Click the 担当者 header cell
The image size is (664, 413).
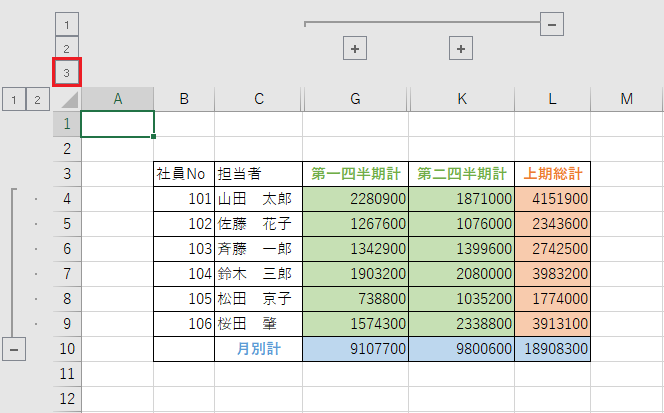click(x=258, y=174)
